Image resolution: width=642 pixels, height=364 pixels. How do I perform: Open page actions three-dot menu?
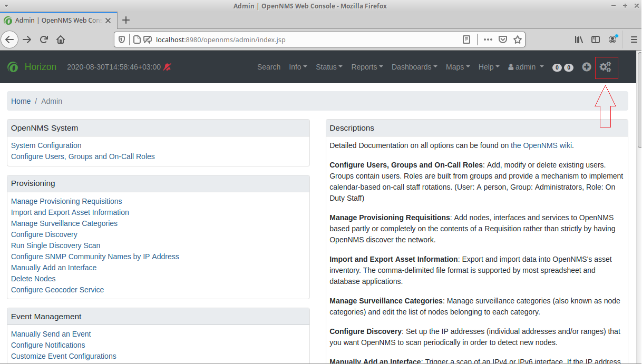(488, 40)
